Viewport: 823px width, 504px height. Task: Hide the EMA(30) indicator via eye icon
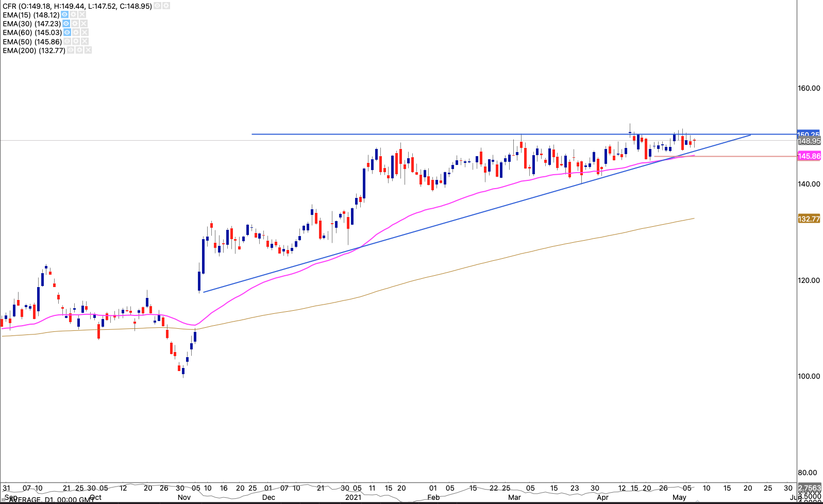[x=66, y=24]
